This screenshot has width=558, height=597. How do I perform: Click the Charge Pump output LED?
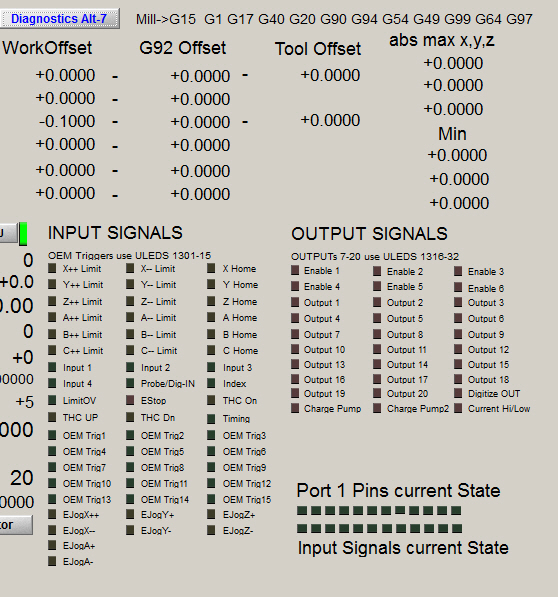click(x=295, y=408)
